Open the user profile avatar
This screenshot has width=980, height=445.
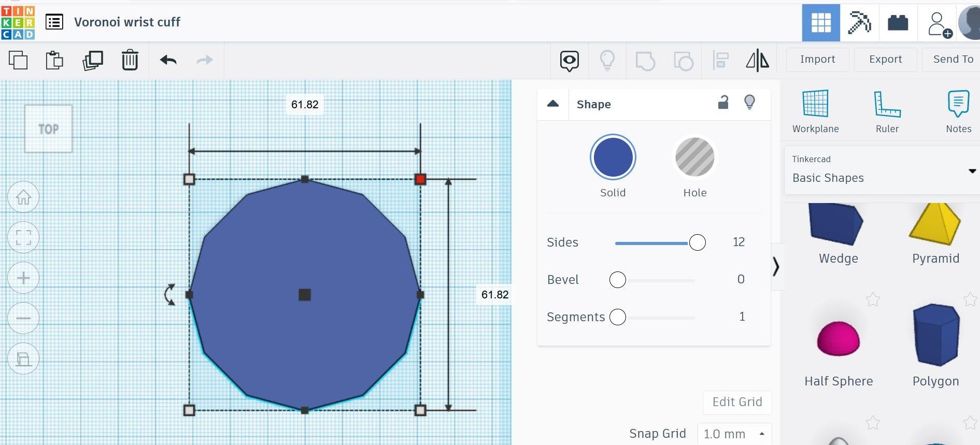969,23
